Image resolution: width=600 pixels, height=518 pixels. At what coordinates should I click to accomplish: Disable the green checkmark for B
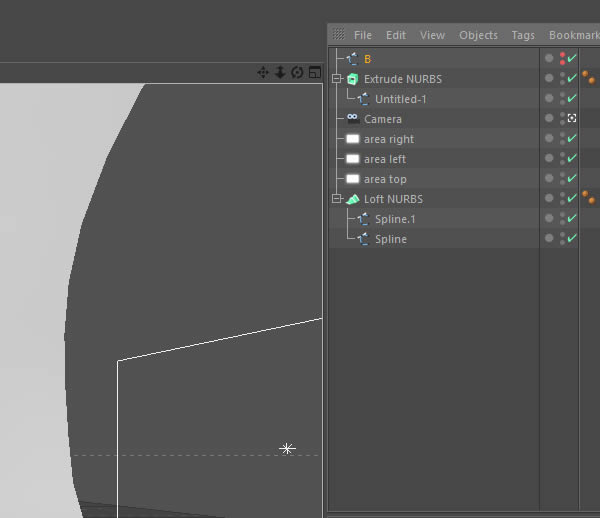coord(572,58)
